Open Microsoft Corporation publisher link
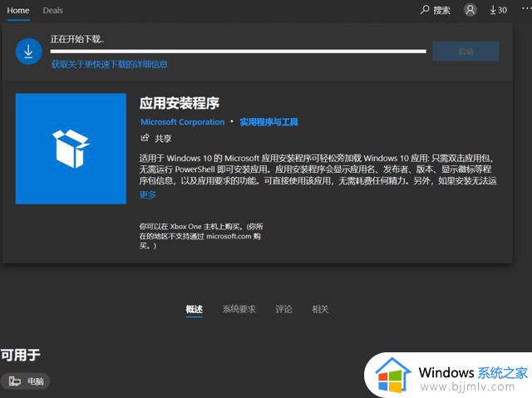 coord(183,122)
